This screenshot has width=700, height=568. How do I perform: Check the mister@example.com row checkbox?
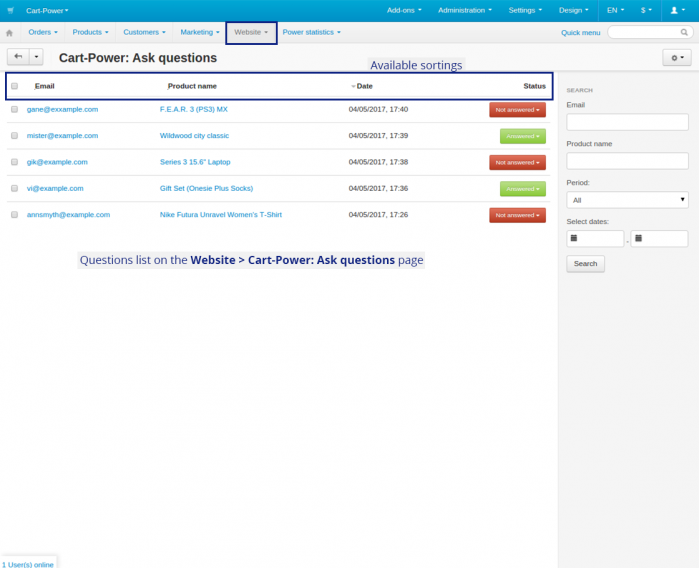15,136
